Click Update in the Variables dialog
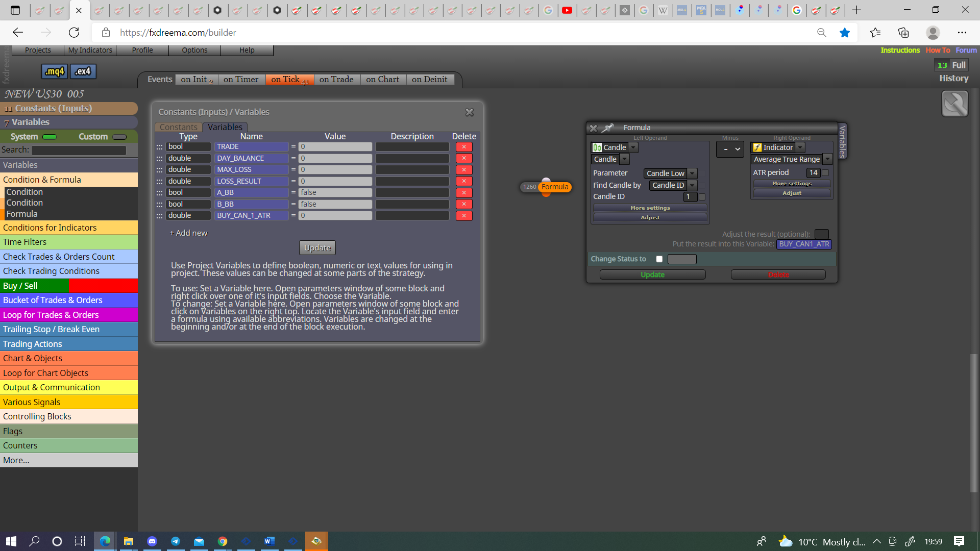Viewport: 980px width, 551px height. pyautogui.click(x=317, y=248)
